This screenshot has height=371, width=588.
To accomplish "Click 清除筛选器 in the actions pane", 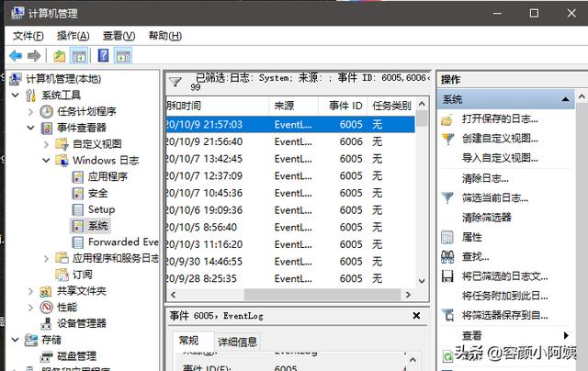I will (487, 218).
